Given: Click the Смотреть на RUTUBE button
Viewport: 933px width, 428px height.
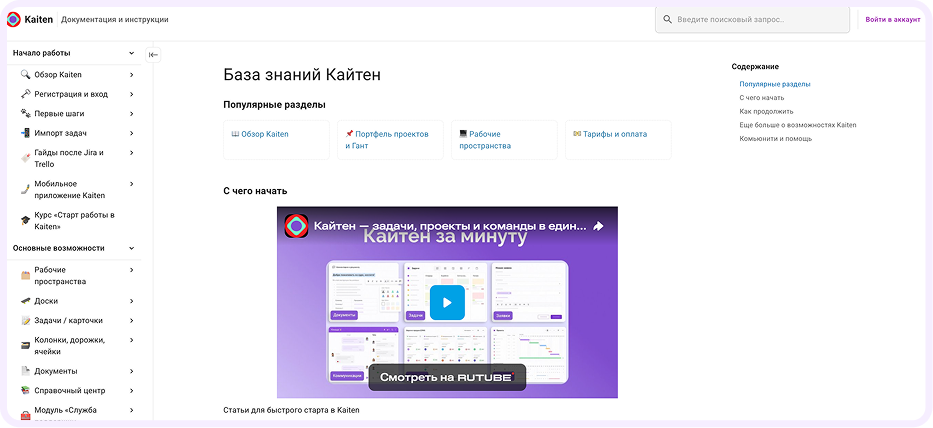Looking at the screenshot, I should 447,377.
